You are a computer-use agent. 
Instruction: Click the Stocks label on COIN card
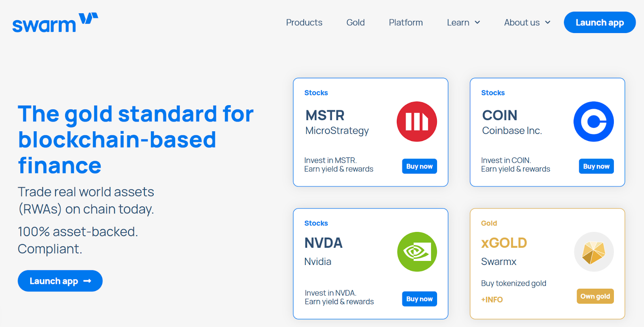493,93
